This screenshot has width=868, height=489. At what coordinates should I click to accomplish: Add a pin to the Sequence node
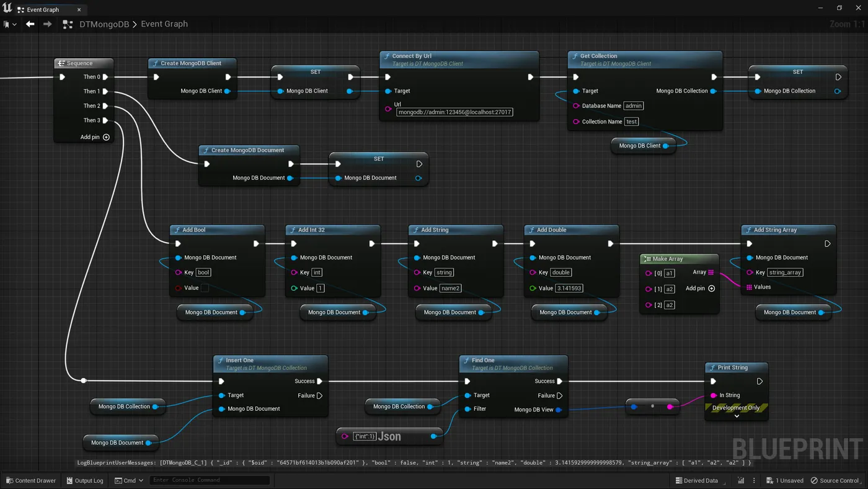(95, 137)
